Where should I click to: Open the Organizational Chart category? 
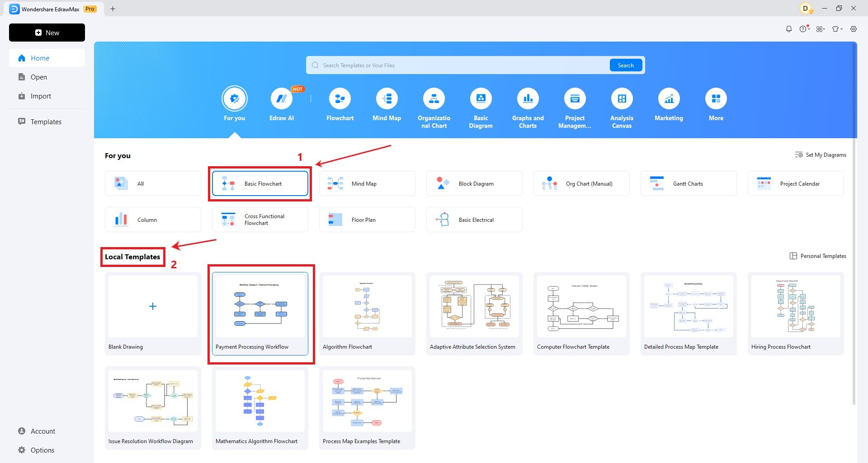coord(434,98)
